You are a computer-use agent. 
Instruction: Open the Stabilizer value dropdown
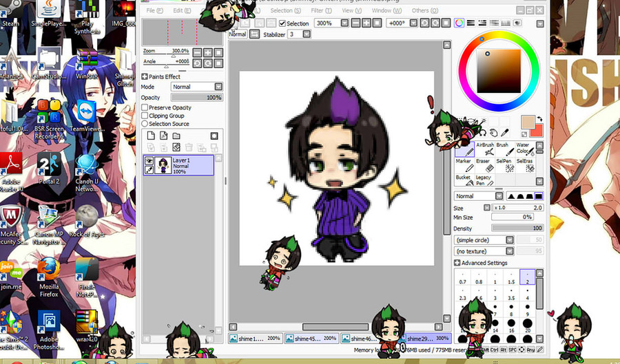point(307,34)
